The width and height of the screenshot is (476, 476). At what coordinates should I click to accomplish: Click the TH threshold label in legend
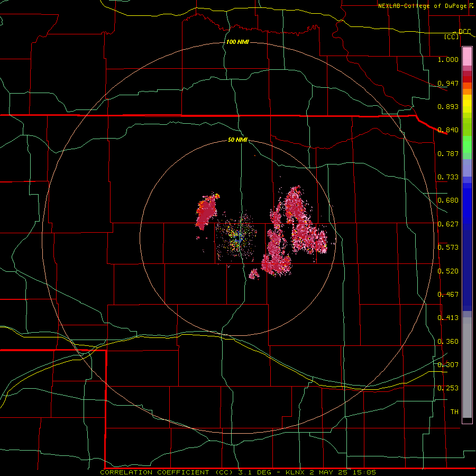click(454, 412)
